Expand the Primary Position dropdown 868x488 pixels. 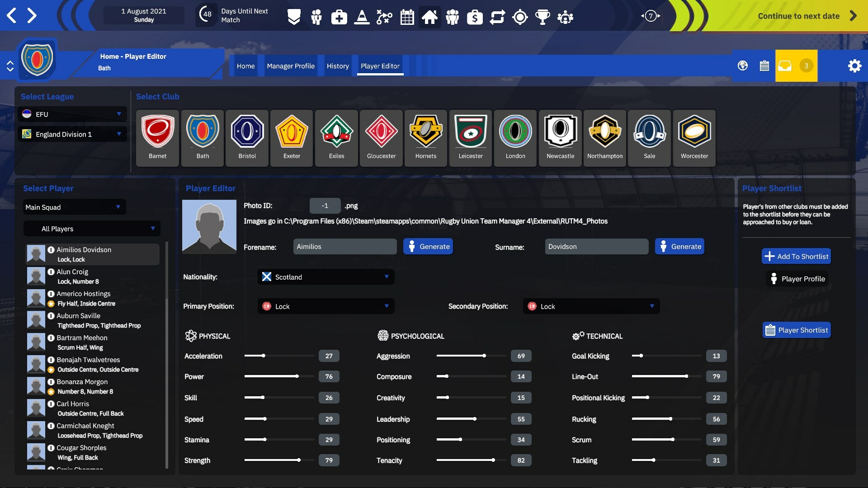[325, 306]
